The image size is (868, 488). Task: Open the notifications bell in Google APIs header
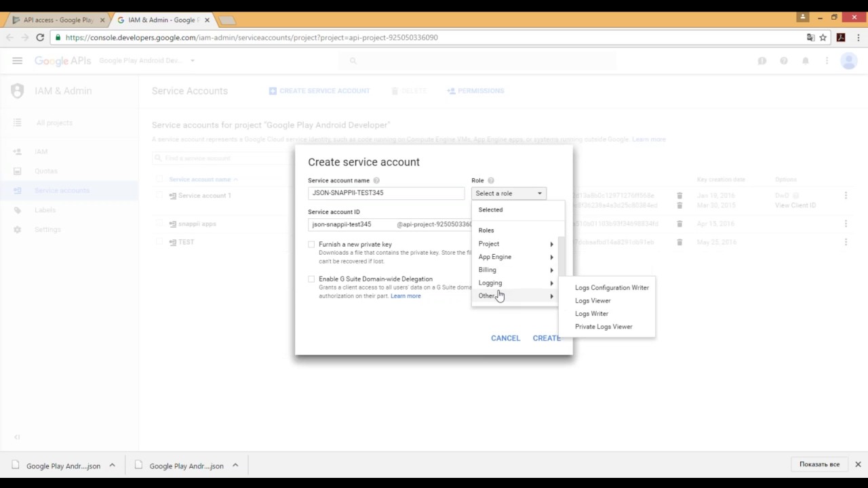[806, 61]
